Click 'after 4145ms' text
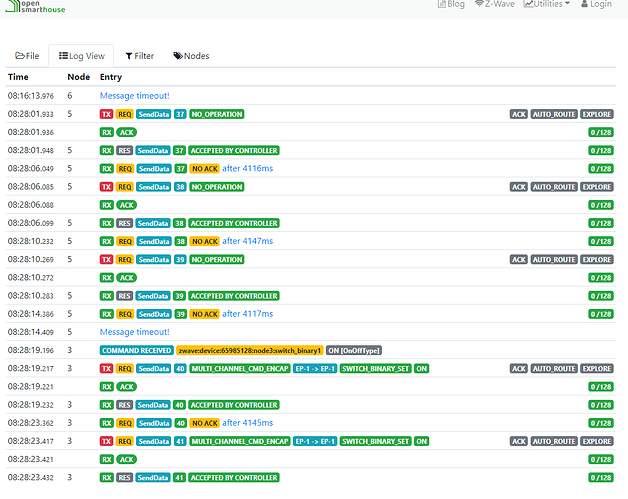Image resolution: width=628 pixels, height=499 pixels. tap(248, 423)
